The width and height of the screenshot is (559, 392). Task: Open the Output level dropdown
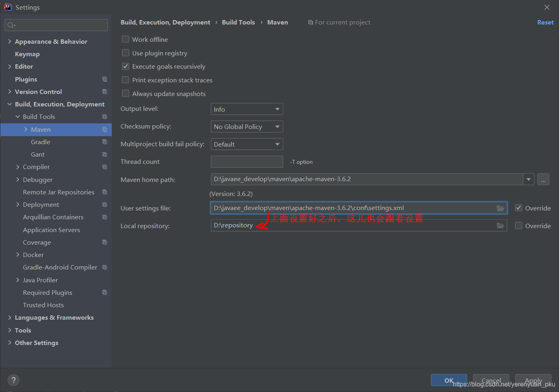pos(247,109)
